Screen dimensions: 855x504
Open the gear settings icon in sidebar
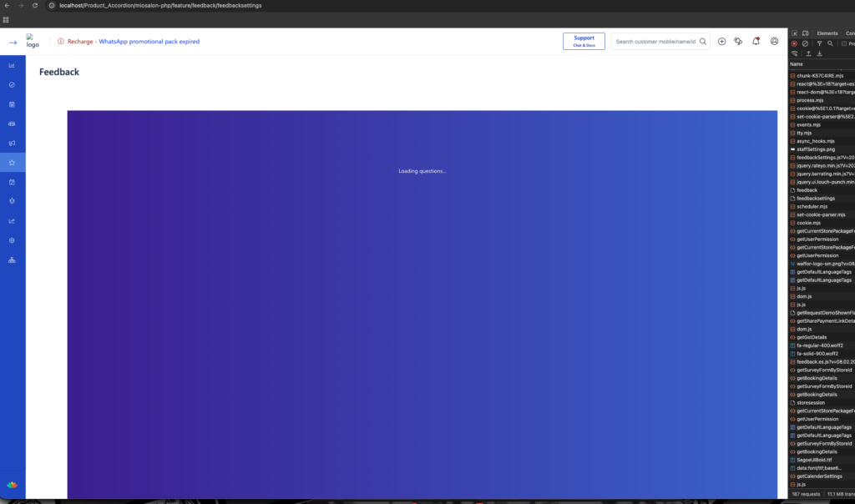tap(12, 241)
